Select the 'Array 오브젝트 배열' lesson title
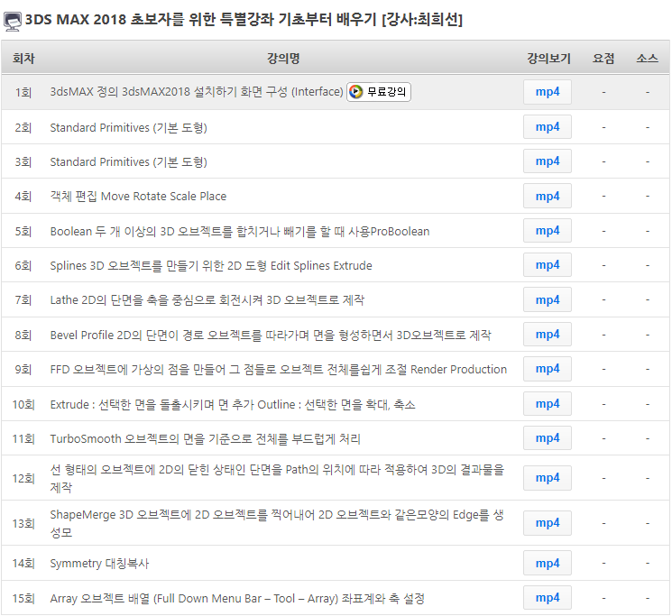Image resolution: width=672 pixels, height=616 pixels. pyautogui.click(x=237, y=599)
